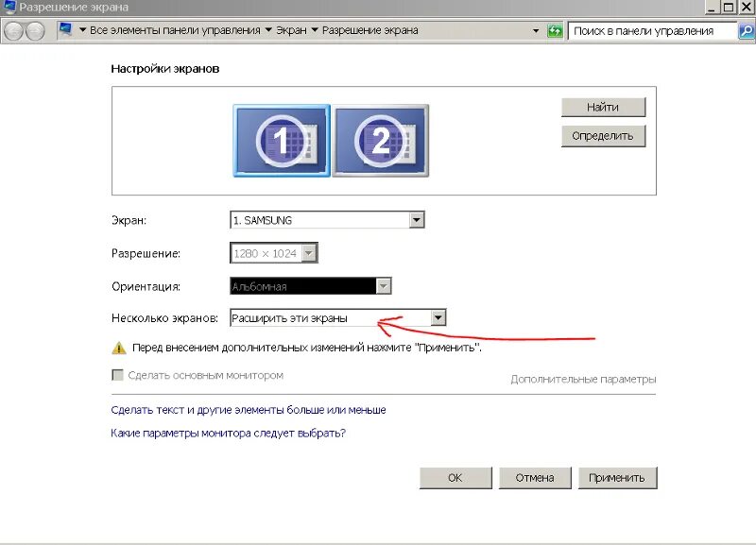Click the yellow warning icon
The width and height of the screenshot is (756, 545).
119,348
